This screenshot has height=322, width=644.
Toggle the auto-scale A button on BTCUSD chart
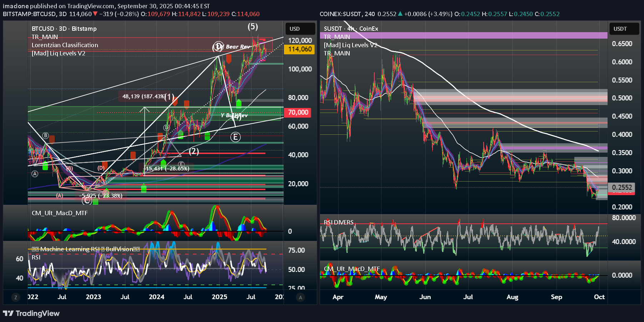click(x=300, y=297)
